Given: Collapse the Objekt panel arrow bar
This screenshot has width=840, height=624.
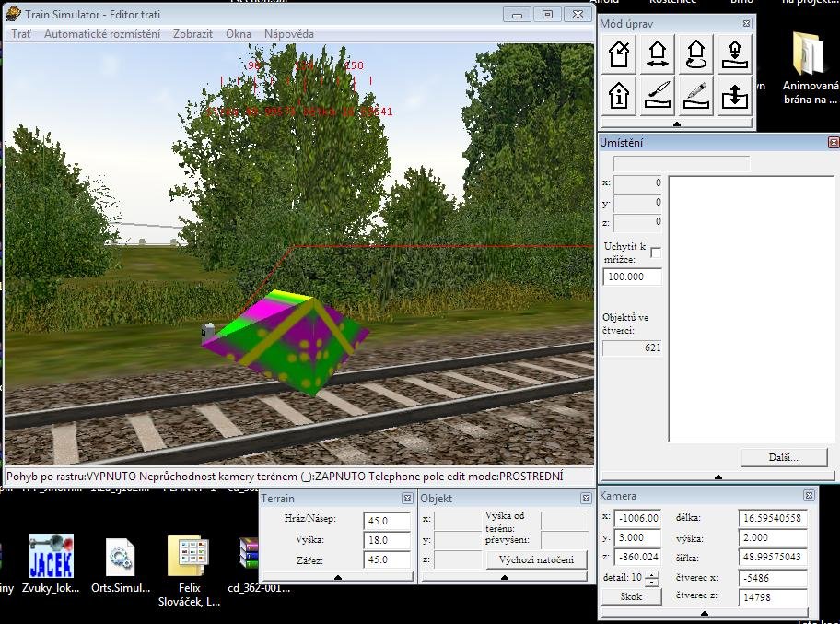Looking at the screenshot, I should [505, 577].
